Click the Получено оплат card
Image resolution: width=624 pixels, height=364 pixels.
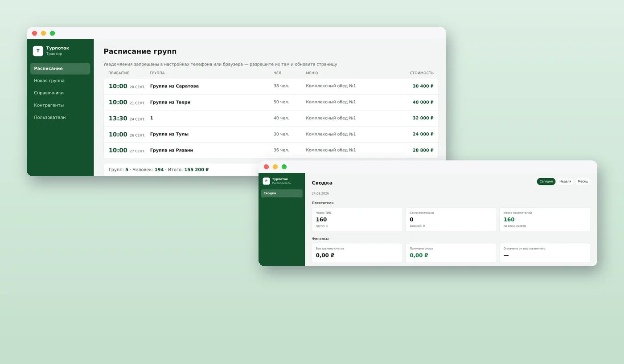click(x=451, y=253)
